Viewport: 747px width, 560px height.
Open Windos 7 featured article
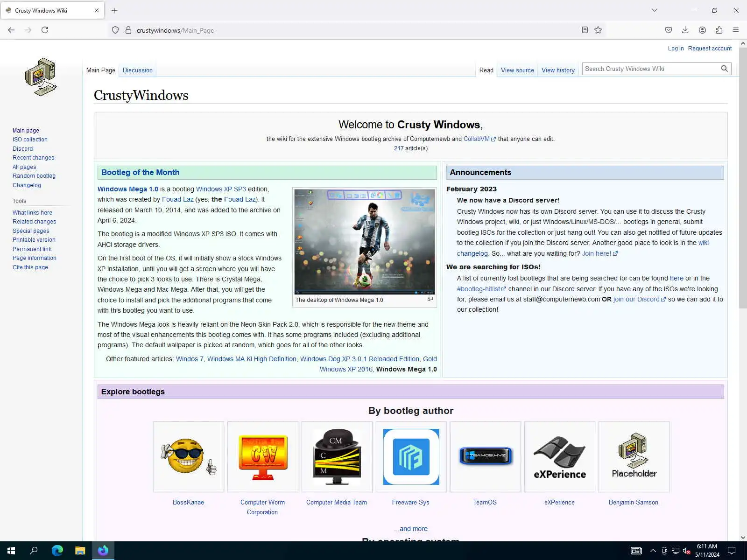[x=190, y=359]
